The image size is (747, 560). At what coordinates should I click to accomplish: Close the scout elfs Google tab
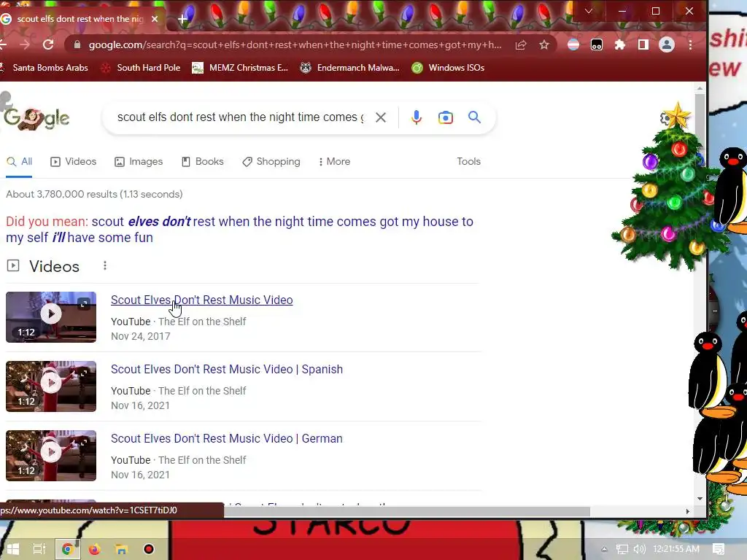click(x=155, y=19)
